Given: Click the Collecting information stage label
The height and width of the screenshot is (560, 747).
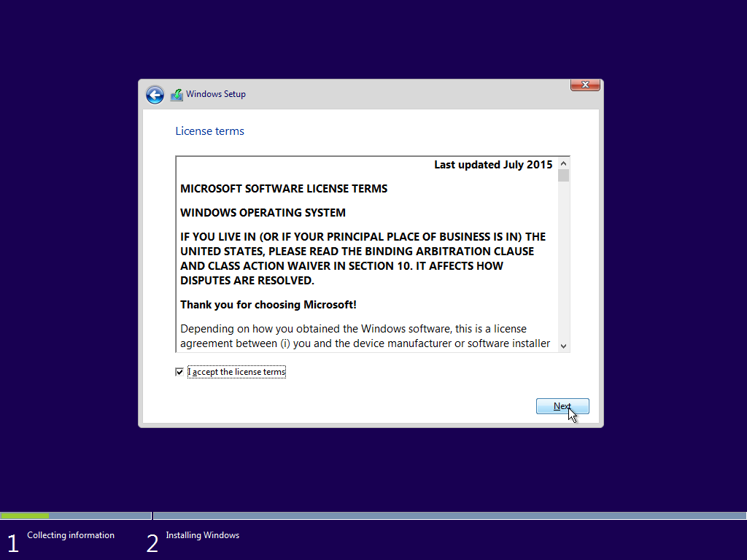Looking at the screenshot, I should coord(70,534).
